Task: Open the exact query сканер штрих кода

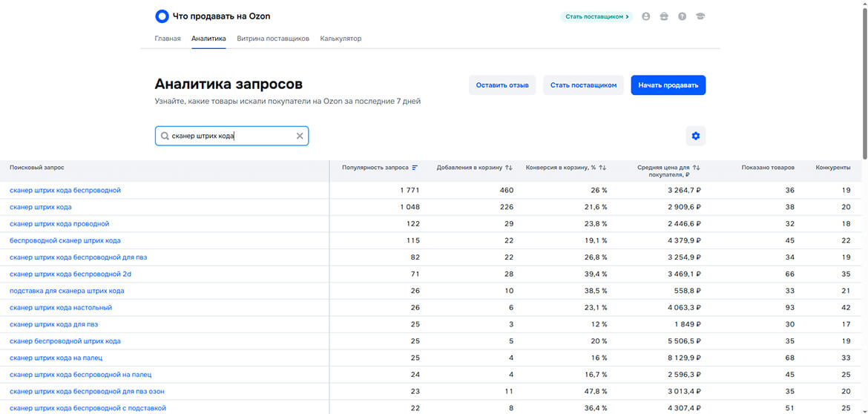Action: [40, 207]
